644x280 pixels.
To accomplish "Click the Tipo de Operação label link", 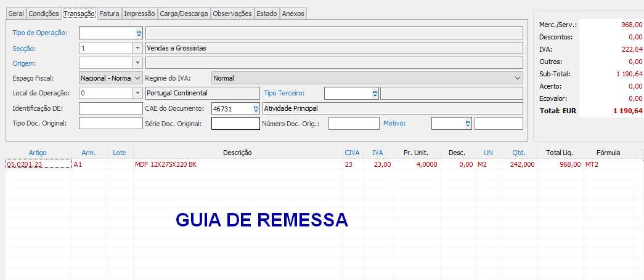I will pyautogui.click(x=40, y=33).
